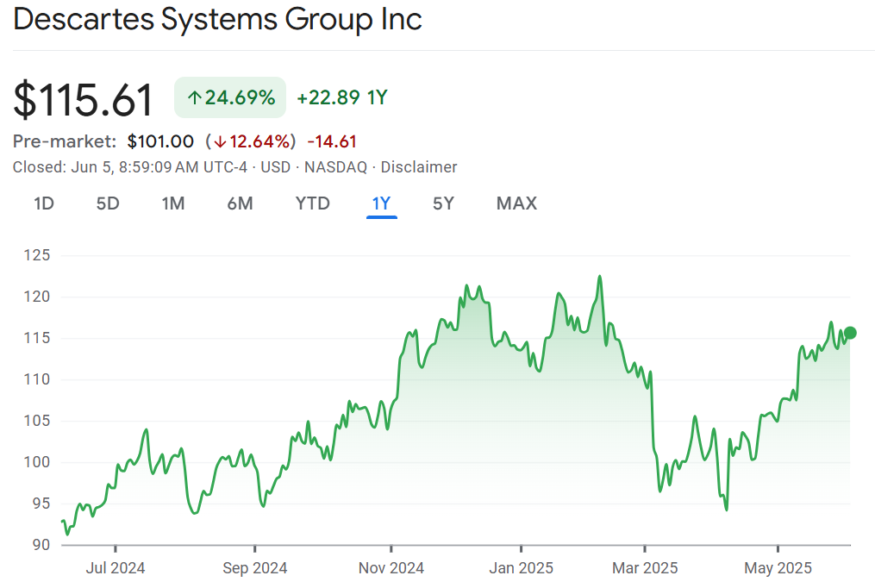Image resolution: width=875 pixels, height=588 pixels.
Task: Switch to the 5Y chart range
Action: (443, 203)
